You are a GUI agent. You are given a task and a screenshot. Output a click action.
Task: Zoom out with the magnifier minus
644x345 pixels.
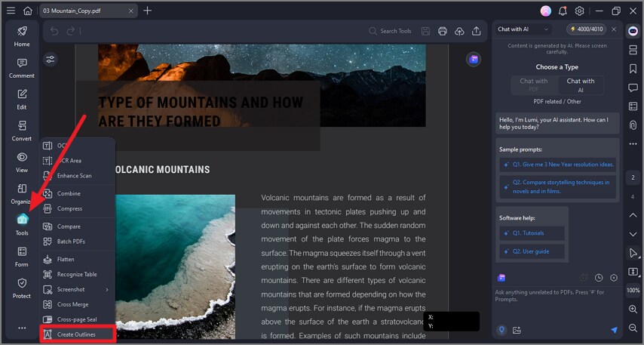tap(633, 328)
